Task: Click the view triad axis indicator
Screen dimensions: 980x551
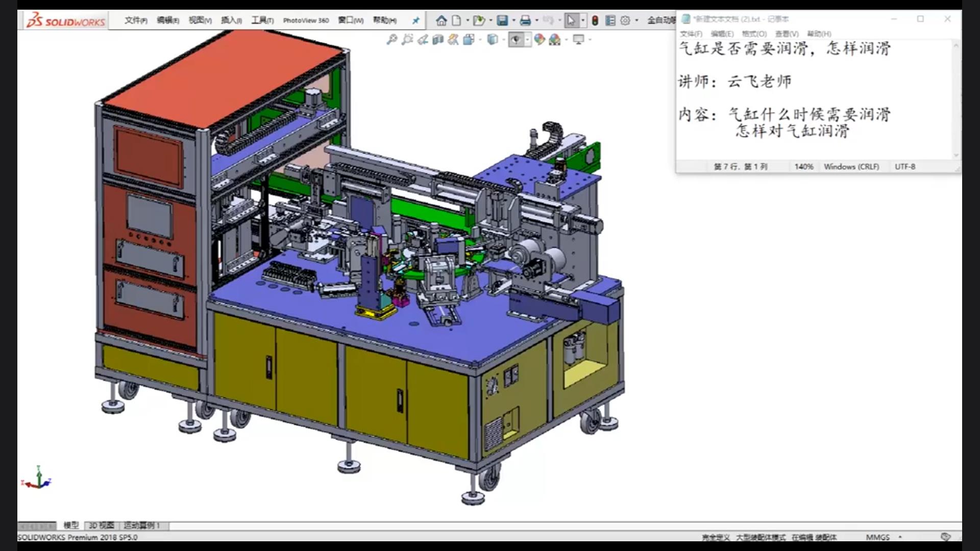Action: click(x=37, y=478)
